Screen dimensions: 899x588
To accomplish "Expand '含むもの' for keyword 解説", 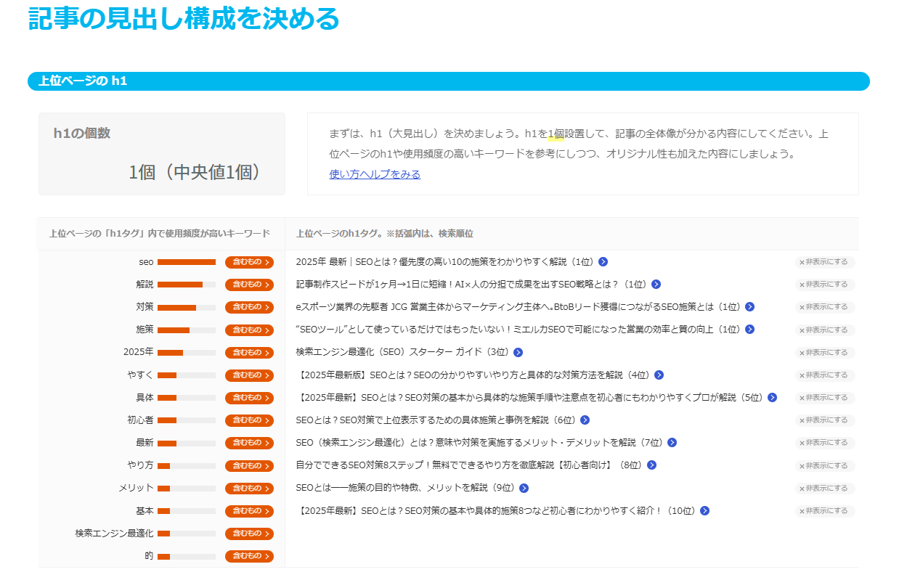I will tap(249, 285).
